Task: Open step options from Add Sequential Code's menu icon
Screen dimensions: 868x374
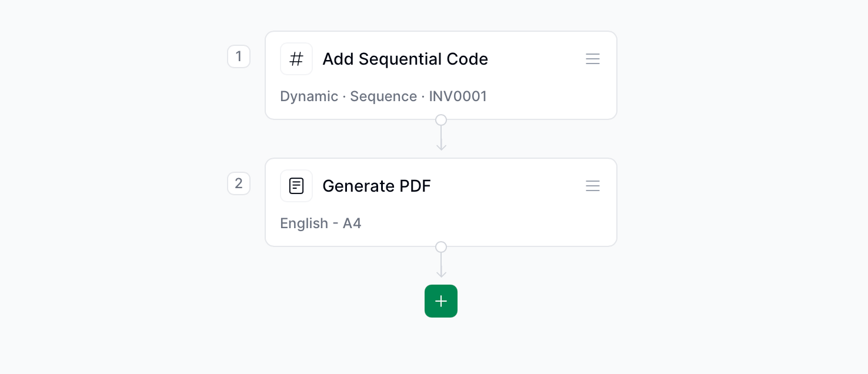Action: (x=593, y=59)
